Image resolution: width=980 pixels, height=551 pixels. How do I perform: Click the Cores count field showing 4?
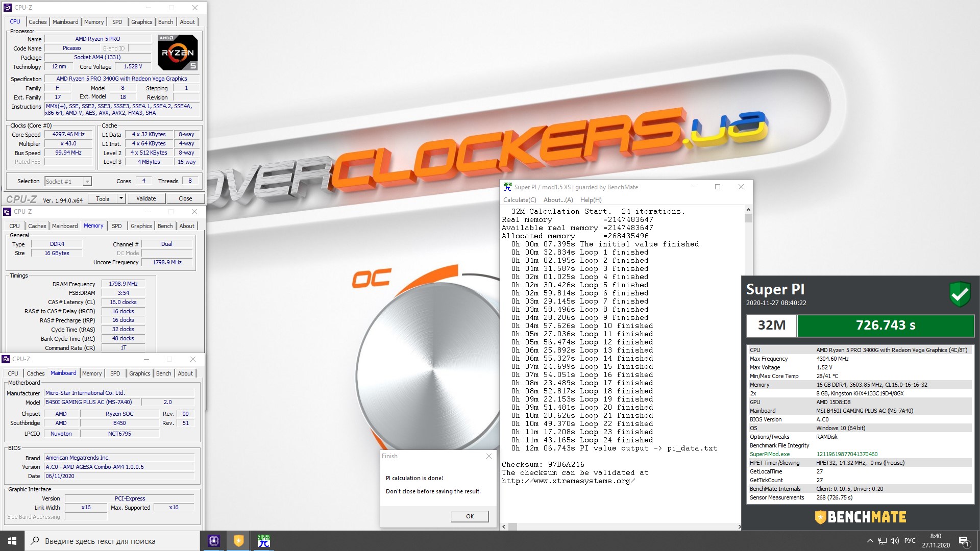(x=144, y=181)
